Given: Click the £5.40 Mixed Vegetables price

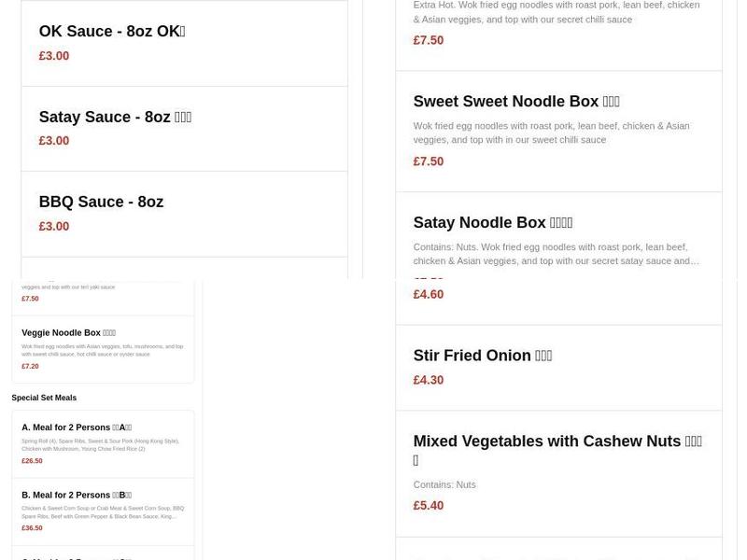Looking at the screenshot, I should click(x=428, y=505).
